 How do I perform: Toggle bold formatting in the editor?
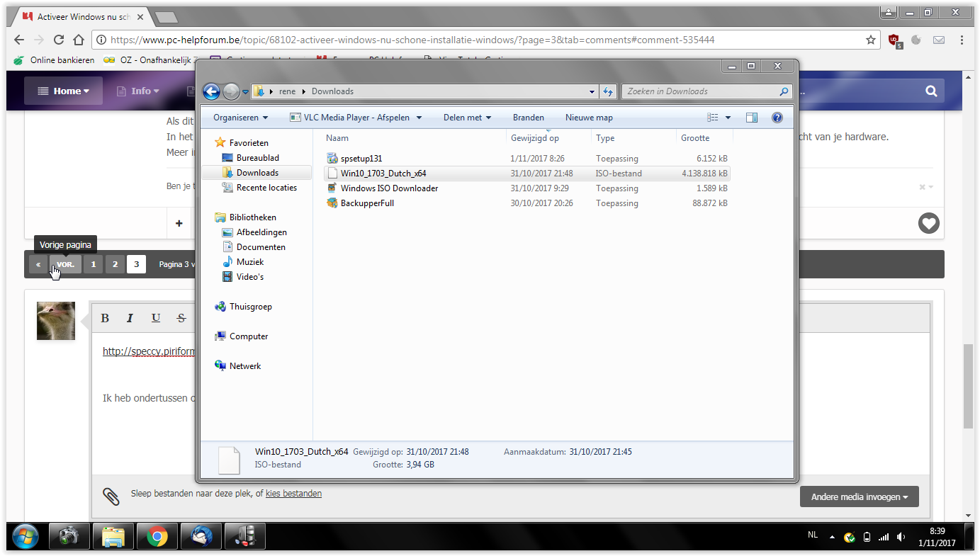[105, 318]
